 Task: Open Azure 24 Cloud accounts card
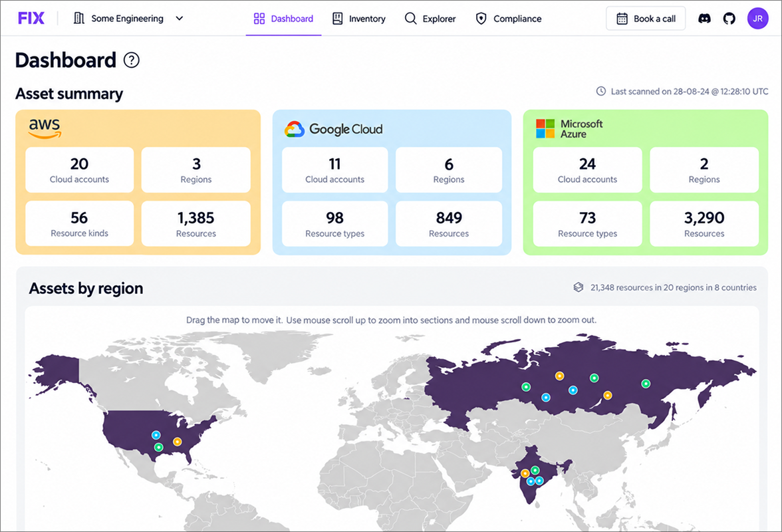coord(588,170)
